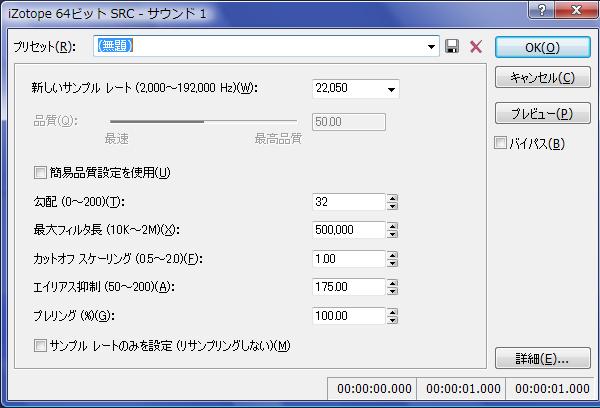Open the dialog help question mark button

[x=541, y=10]
